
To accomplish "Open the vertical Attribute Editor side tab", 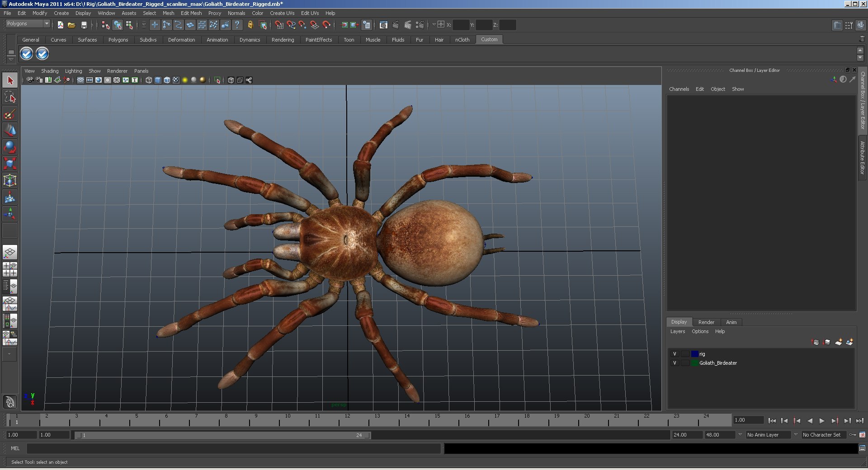I will [x=863, y=158].
